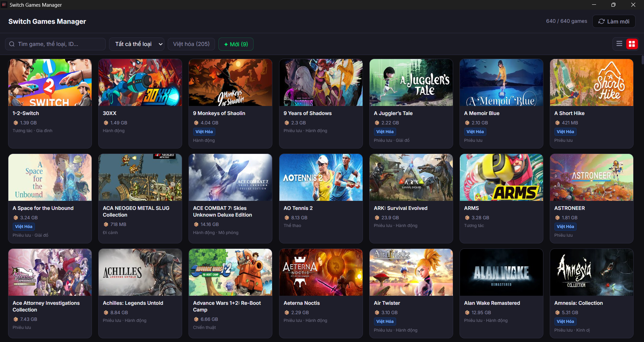This screenshot has height=342, width=644.
Task: Open the Tất cả thể loại genre dropdown
Action: pyautogui.click(x=137, y=44)
